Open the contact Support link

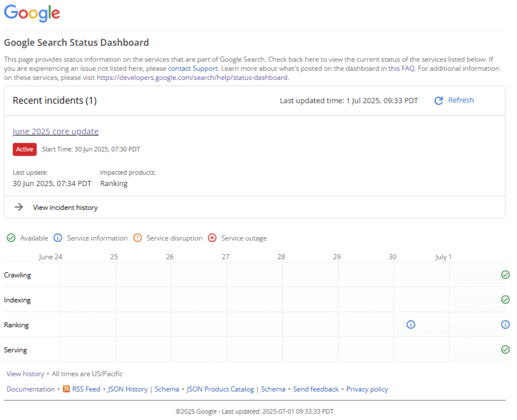[193, 68]
